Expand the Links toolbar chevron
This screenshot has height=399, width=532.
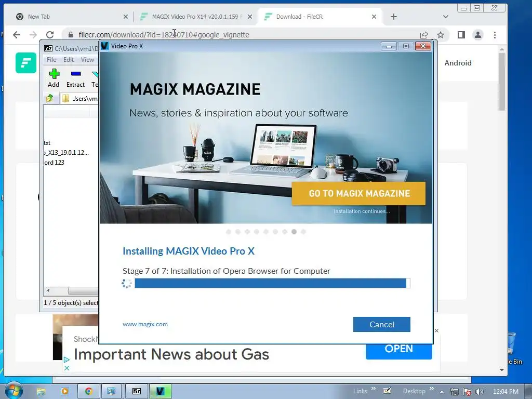click(x=373, y=389)
